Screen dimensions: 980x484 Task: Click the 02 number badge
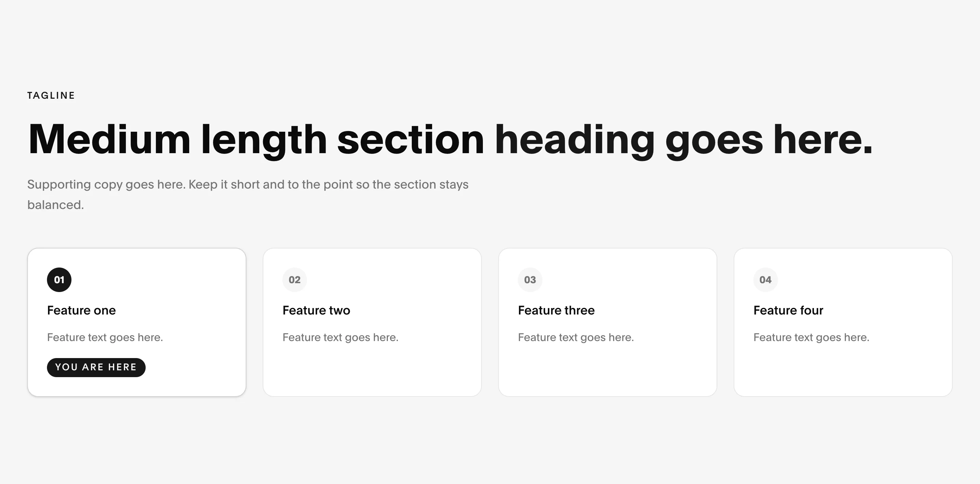294,280
